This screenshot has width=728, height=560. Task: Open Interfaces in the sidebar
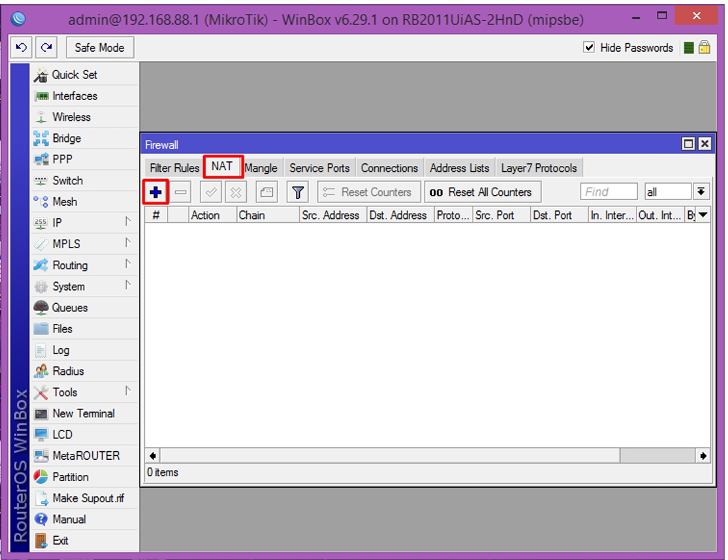pos(84,96)
